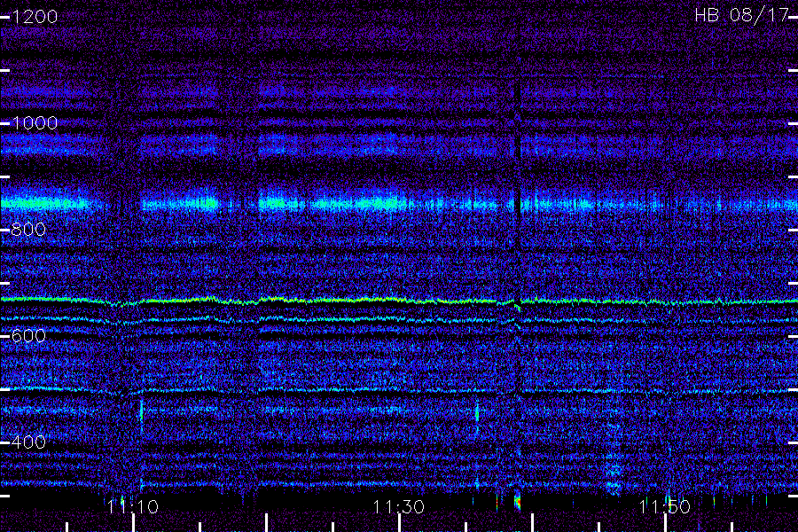Click the 1200 frequency axis label
The height and width of the screenshot is (532, 798).
click(x=35, y=17)
